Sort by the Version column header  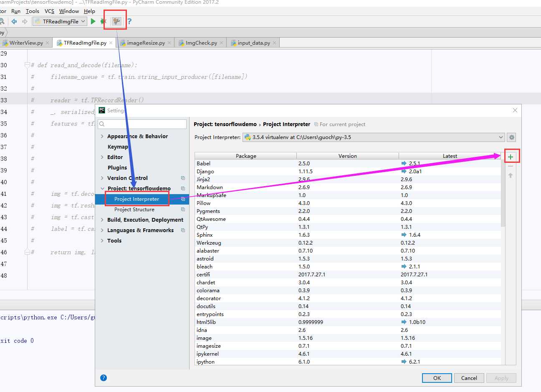point(348,156)
